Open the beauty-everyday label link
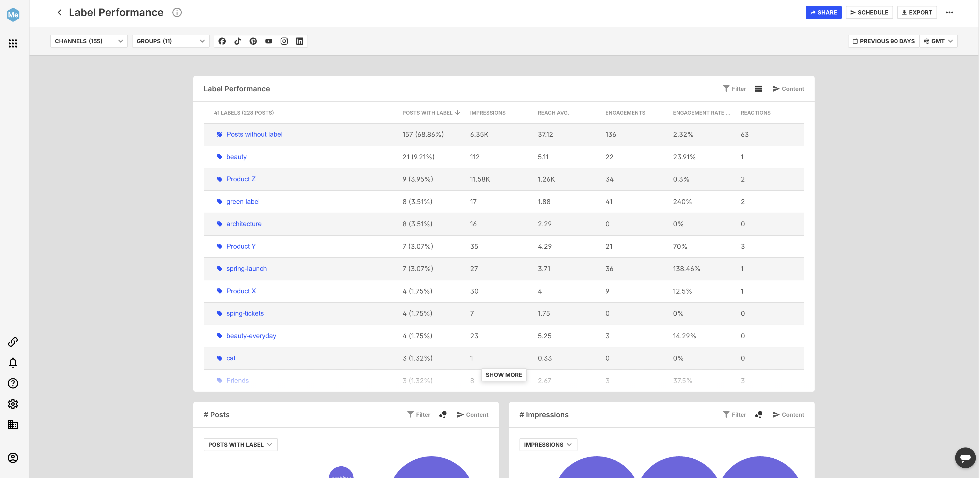Image resolution: width=980 pixels, height=478 pixels. tap(251, 336)
